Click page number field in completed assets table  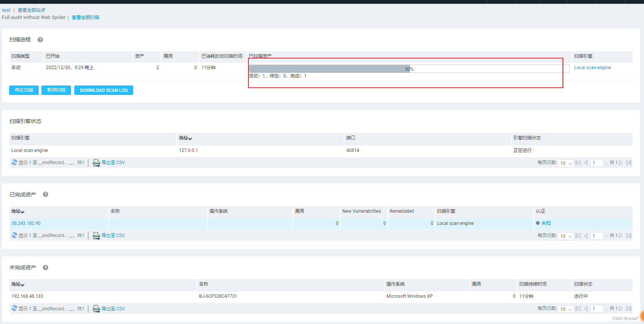click(x=597, y=236)
